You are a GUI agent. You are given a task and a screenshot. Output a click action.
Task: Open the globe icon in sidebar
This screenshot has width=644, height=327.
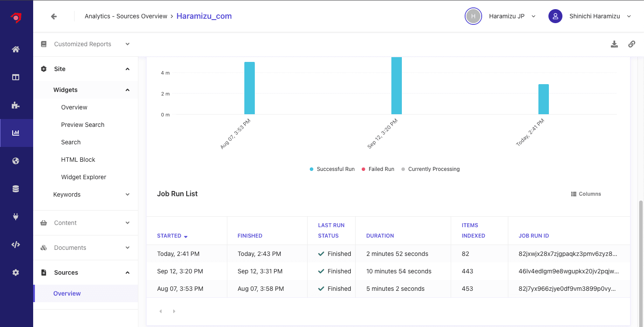click(16, 161)
